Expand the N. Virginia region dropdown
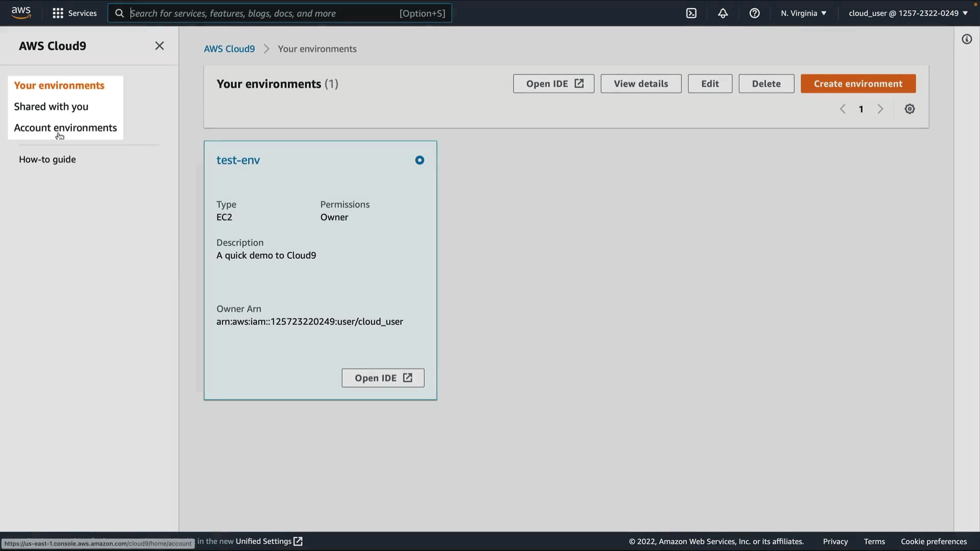This screenshot has height=551, width=980. [x=803, y=13]
